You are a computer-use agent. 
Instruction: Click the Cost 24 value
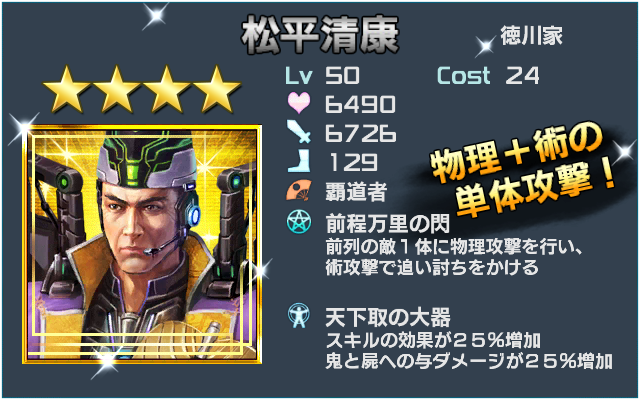[488, 76]
